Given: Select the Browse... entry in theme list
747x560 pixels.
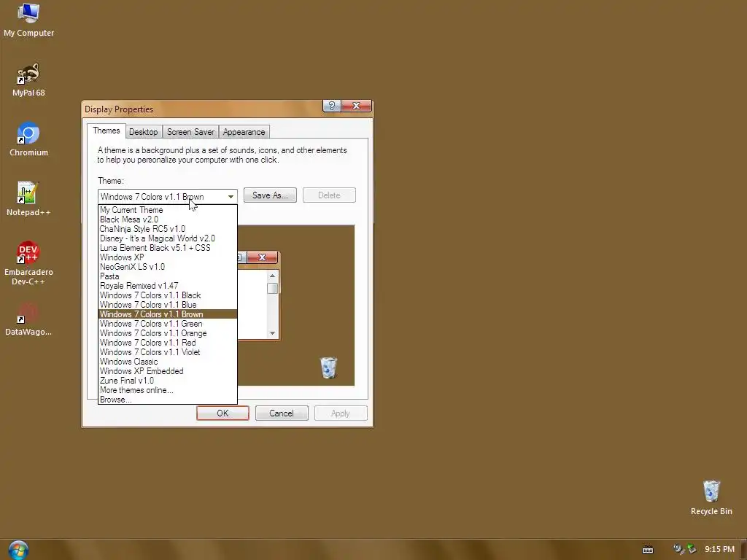Looking at the screenshot, I should pyautogui.click(x=167, y=400).
